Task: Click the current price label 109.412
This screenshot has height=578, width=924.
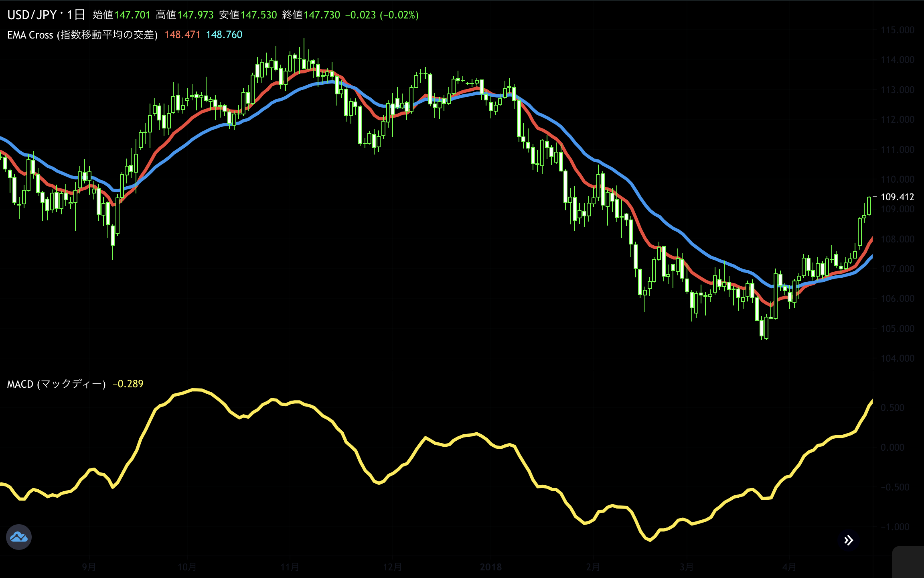Action: pos(897,197)
